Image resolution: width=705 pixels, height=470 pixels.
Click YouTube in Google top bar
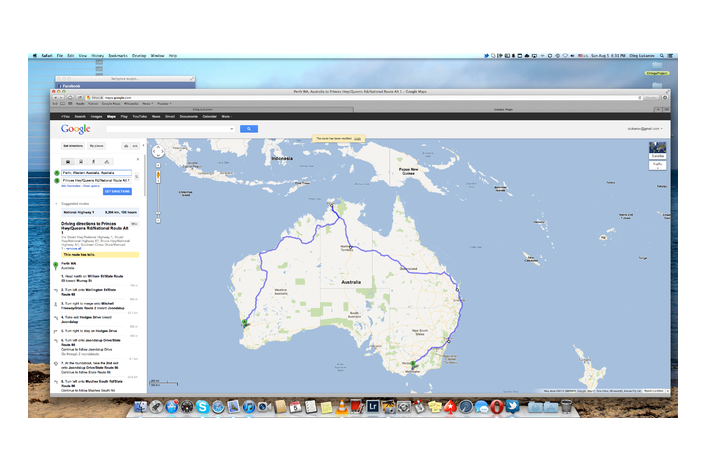(x=140, y=116)
